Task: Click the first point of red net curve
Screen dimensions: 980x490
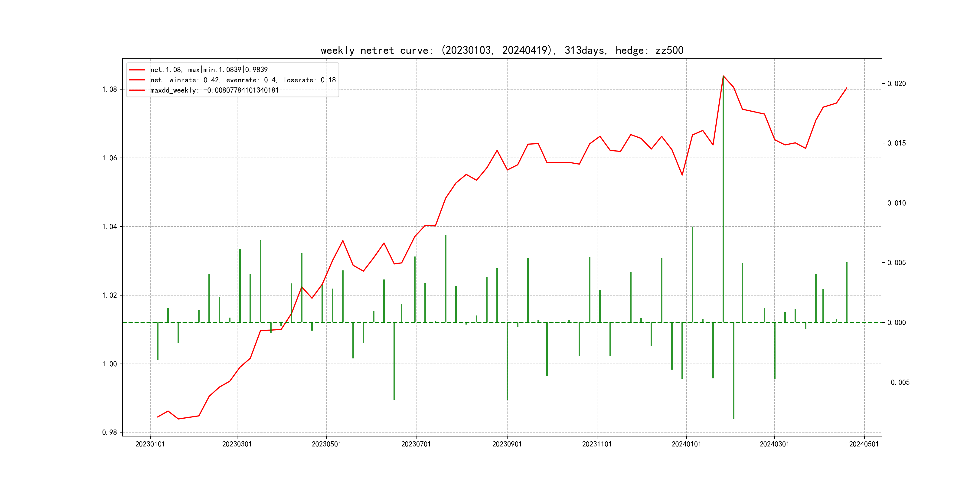Action: pos(158,417)
